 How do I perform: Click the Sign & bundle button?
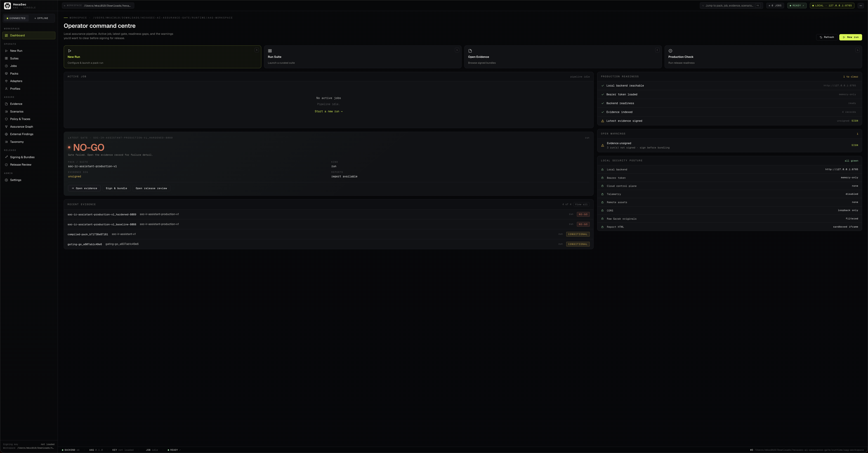click(116, 188)
